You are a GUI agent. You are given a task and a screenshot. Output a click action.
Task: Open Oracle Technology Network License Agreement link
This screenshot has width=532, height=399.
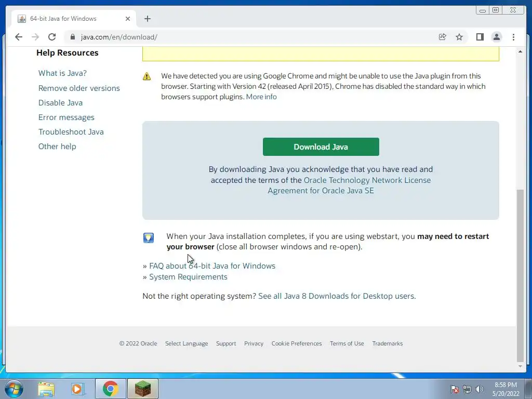click(x=350, y=185)
